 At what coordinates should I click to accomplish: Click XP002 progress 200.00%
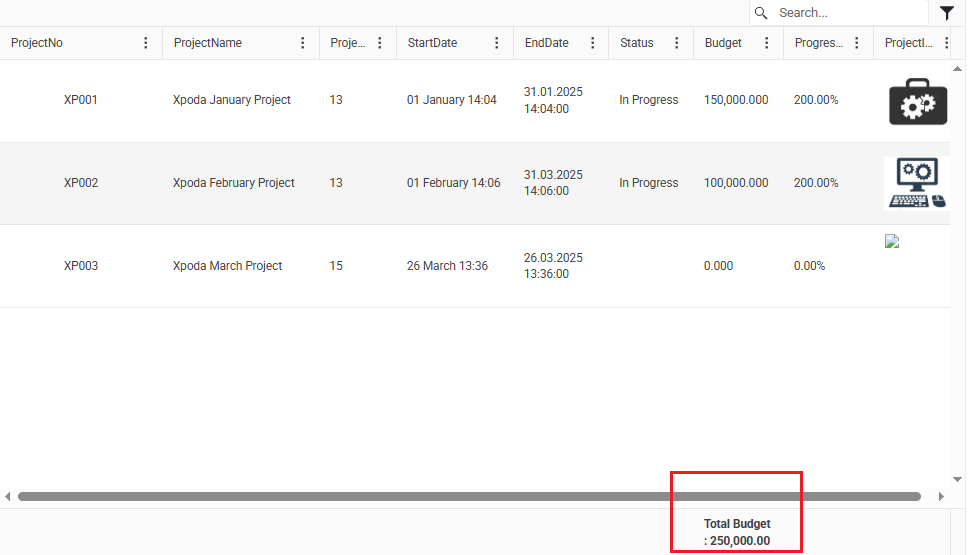point(816,183)
